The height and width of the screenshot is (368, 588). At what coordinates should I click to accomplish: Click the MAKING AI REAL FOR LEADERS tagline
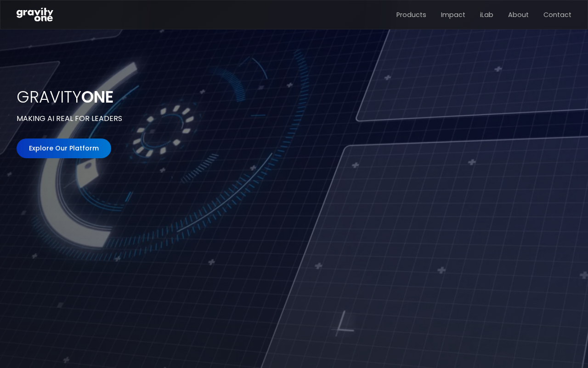coord(69,119)
